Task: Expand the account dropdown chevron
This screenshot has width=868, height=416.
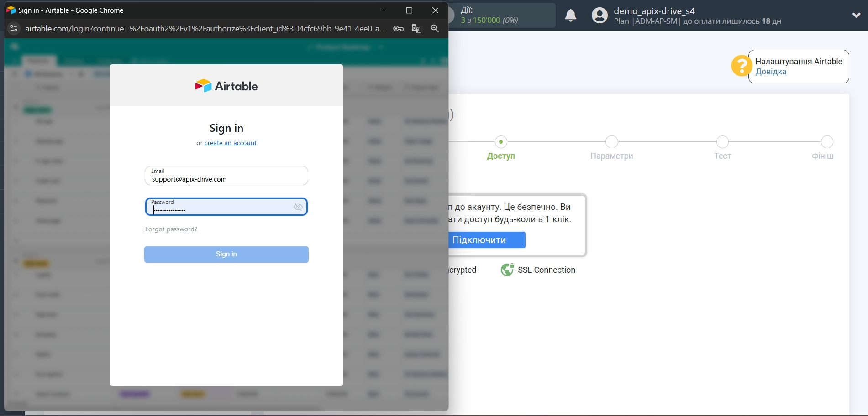Action: click(x=856, y=15)
